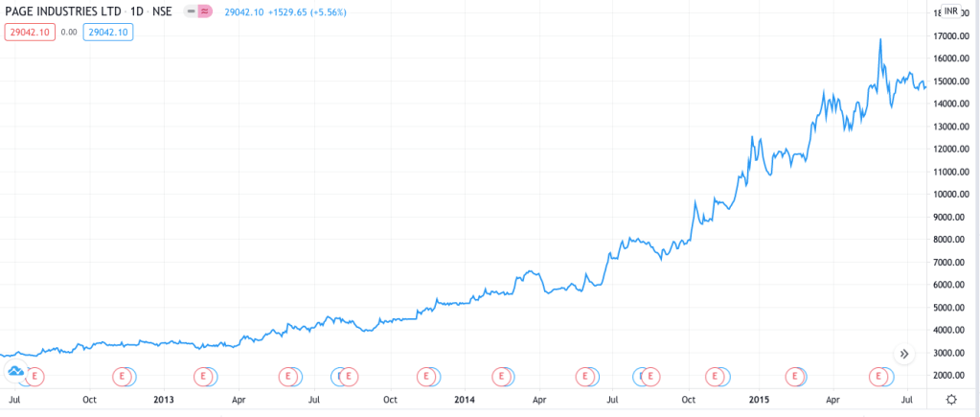Click the red sell price 29042.10 button
The height and width of the screenshot is (417, 980).
coord(29,32)
